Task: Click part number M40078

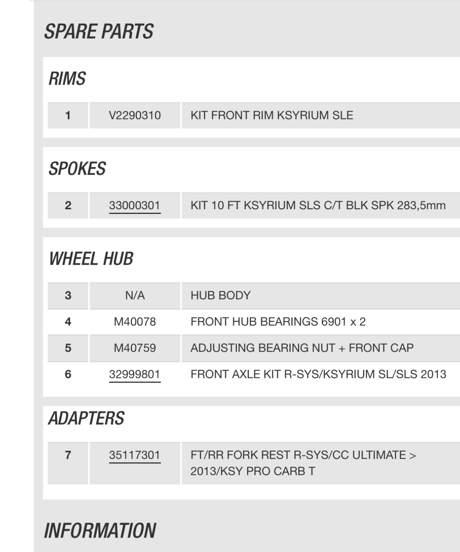Action: (x=135, y=321)
